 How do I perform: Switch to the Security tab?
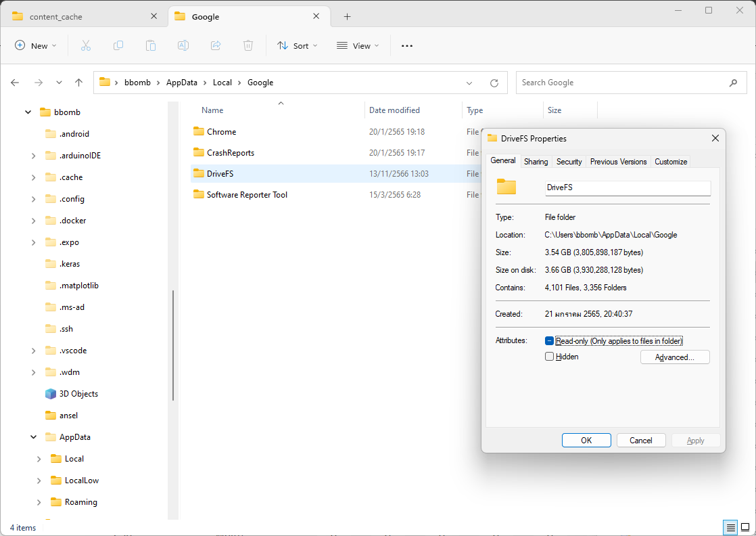tap(569, 162)
